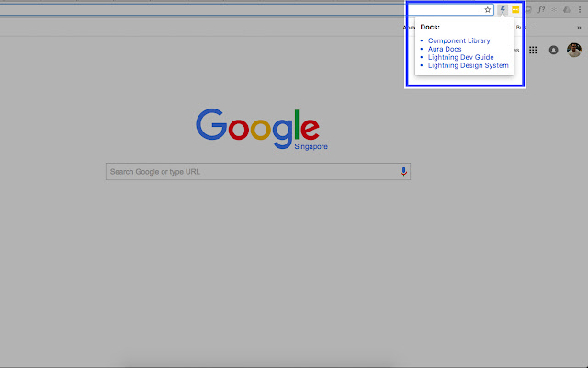This screenshot has height=368, width=588.
Task: Click the 'Docs:' heading in popup
Action: click(x=430, y=27)
